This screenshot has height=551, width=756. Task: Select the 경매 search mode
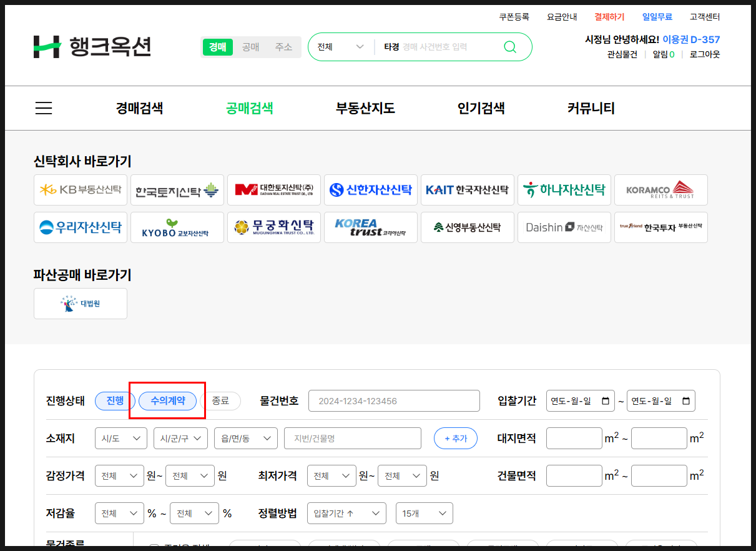(x=218, y=47)
